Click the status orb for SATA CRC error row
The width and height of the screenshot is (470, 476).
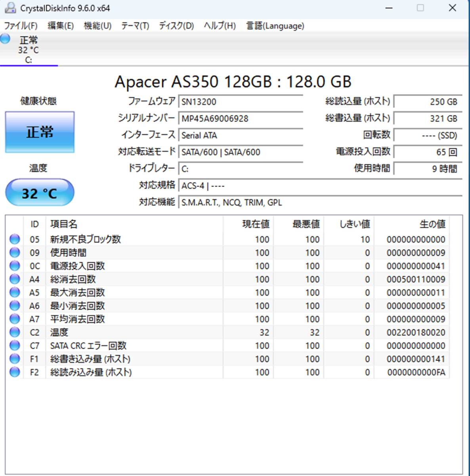(15, 345)
